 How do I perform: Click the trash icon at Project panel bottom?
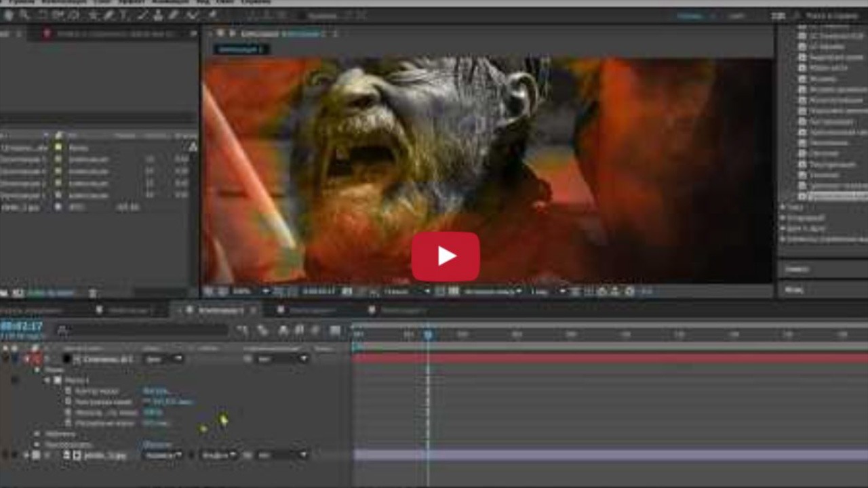click(x=93, y=293)
